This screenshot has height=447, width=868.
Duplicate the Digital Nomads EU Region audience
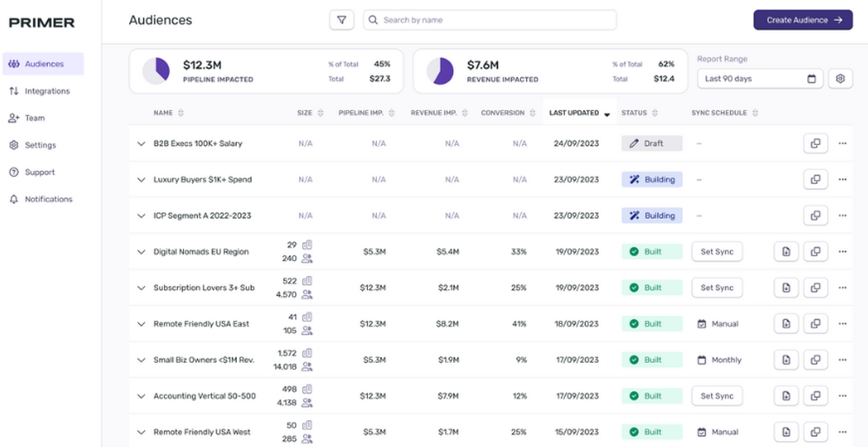(815, 252)
